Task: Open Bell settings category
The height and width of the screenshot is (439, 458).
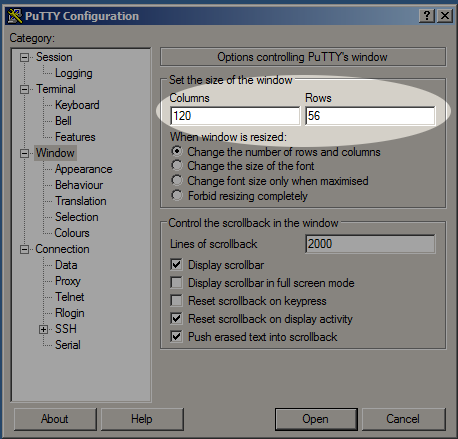Action: coord(63,121)
